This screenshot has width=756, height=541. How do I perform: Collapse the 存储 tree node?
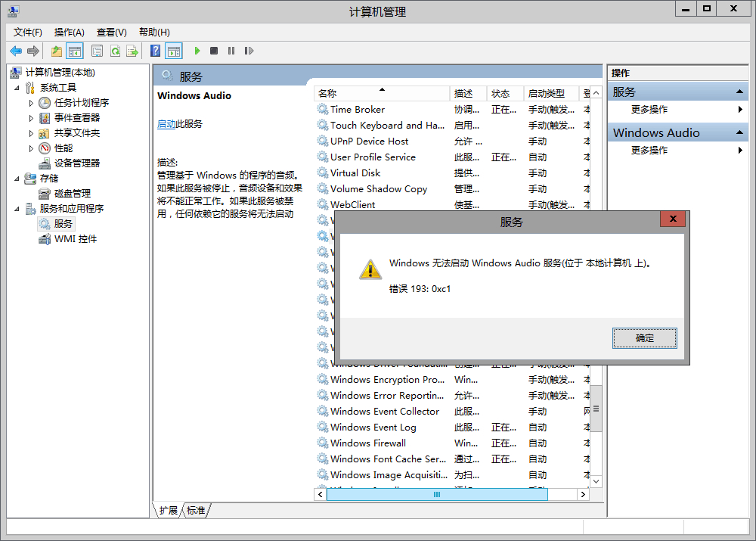pos(17,179)
